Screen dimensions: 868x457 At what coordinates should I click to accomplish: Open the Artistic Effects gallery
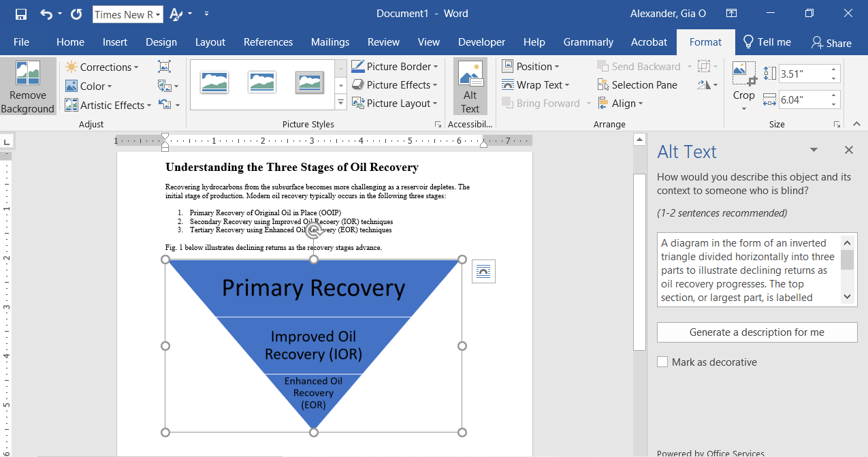(x=108, y=105)
